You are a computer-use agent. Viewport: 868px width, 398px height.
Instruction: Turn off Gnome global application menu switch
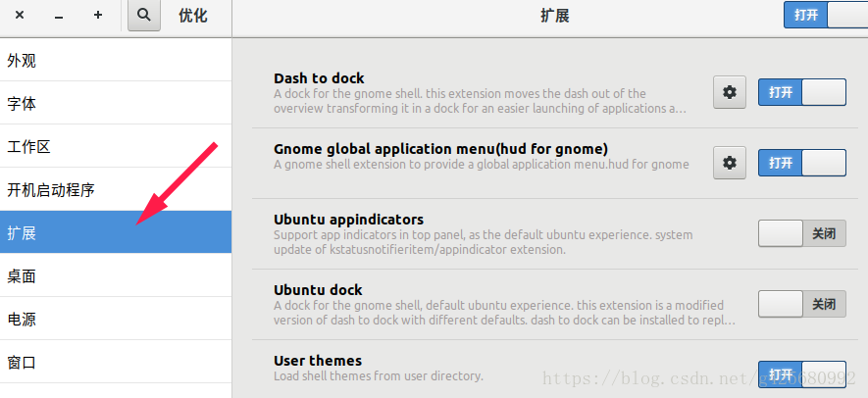[x=802, y=163]
